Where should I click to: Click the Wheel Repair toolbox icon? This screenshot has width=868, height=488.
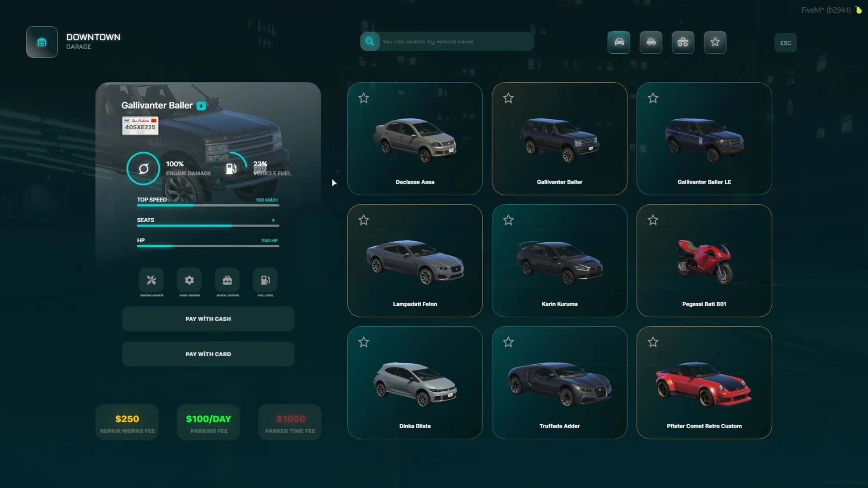click(227, 280)
